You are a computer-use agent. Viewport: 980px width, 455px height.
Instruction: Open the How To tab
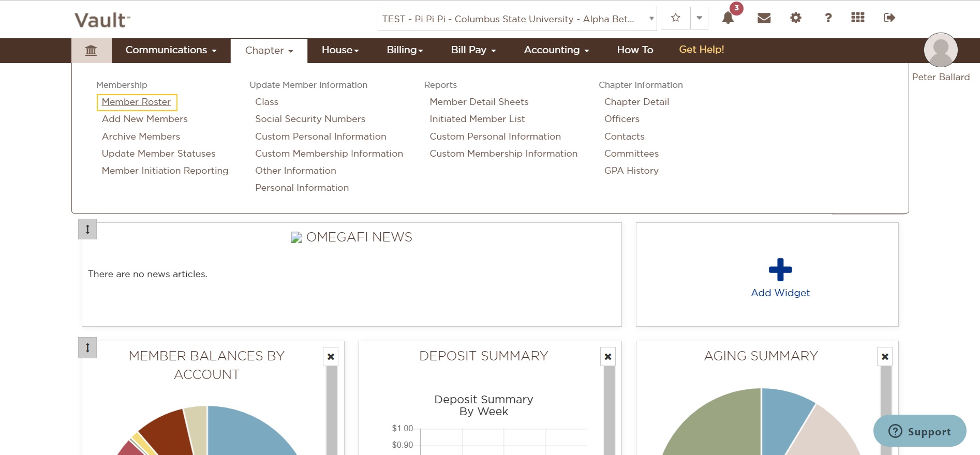coord(635,50)
